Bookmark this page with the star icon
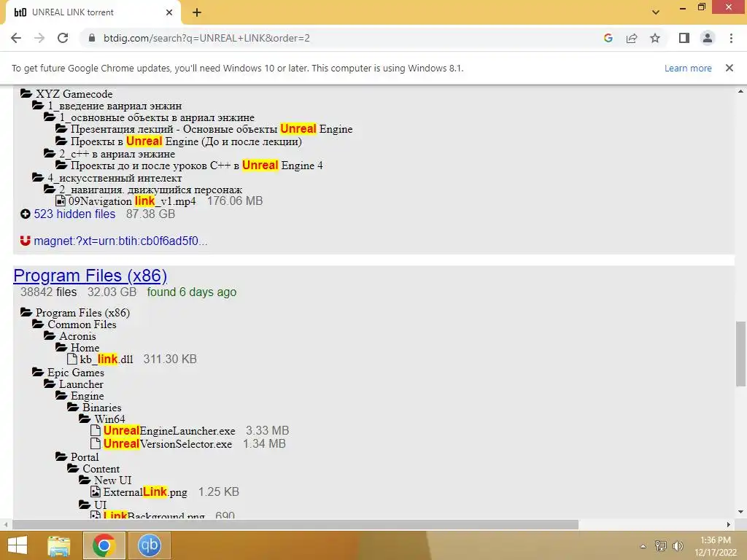747x560 pixels. (655, 38)
